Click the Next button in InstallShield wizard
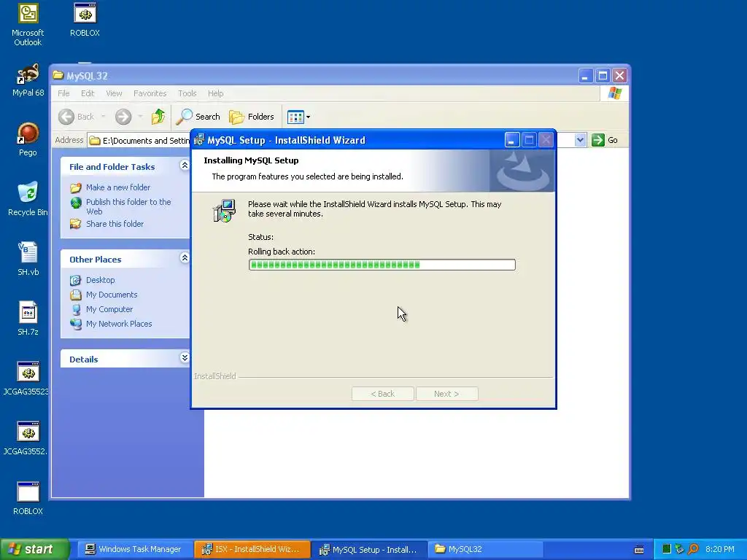Screen dimensions: 747x560 [x=446, y=394]
